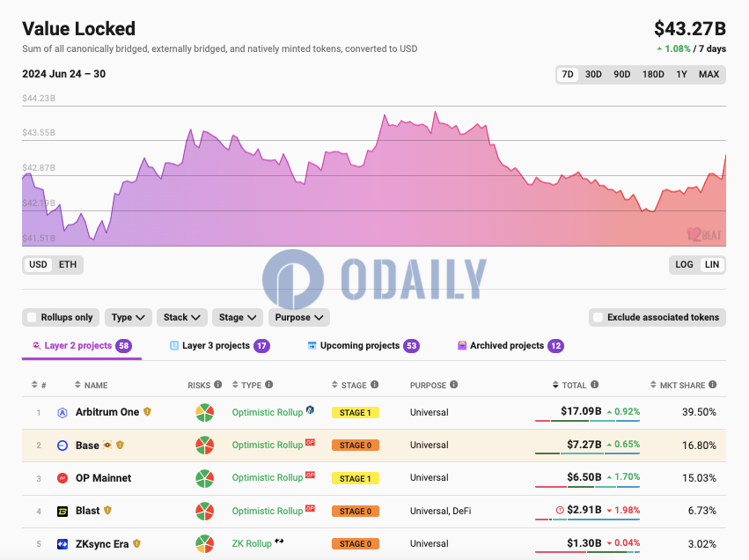
Task: Open OP Mainnet risk pie chart
Action: click(204, 478)
